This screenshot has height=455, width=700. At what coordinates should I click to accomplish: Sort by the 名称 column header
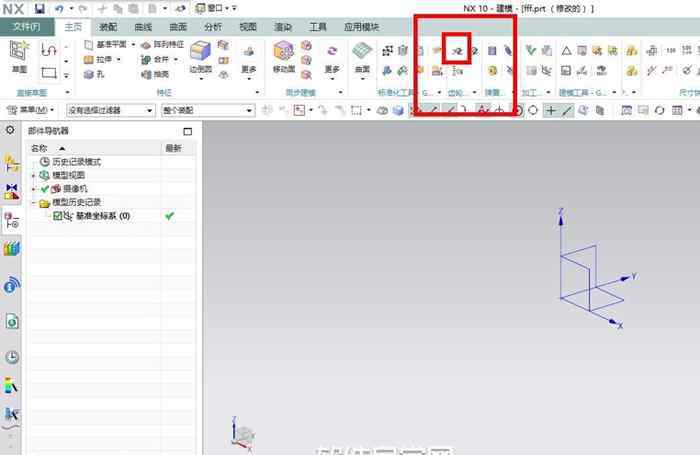[x=40, y=148]
